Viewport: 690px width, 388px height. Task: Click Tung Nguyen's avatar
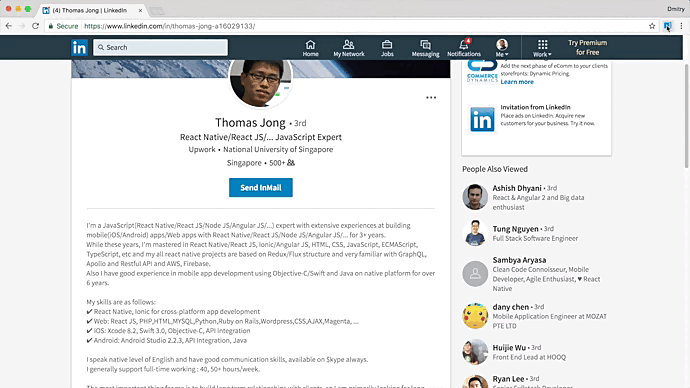pyautogui.click(x=475, y=233)
